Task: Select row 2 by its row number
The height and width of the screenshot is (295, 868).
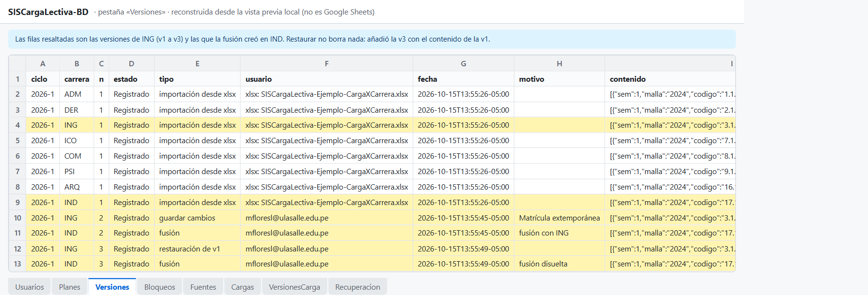Action: click(x=17, y=94)
